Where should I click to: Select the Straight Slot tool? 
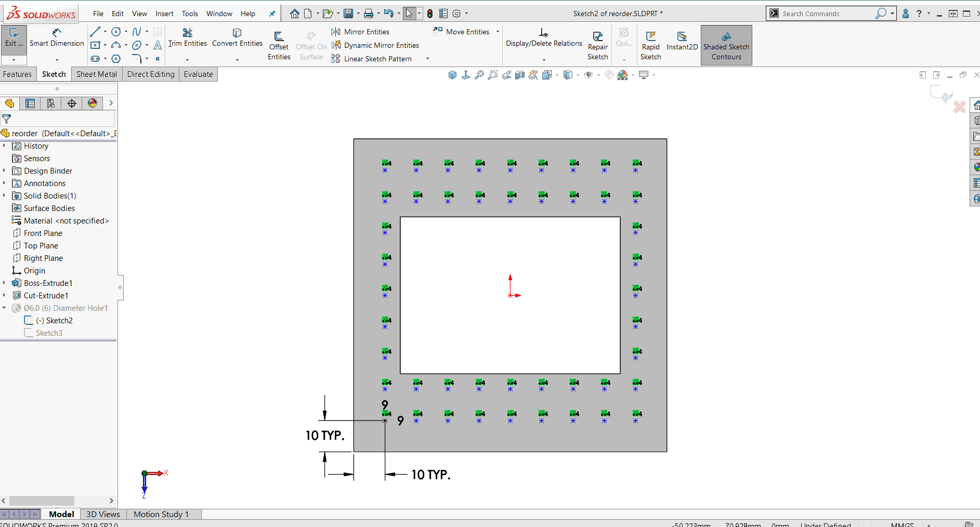click(95, 59)
